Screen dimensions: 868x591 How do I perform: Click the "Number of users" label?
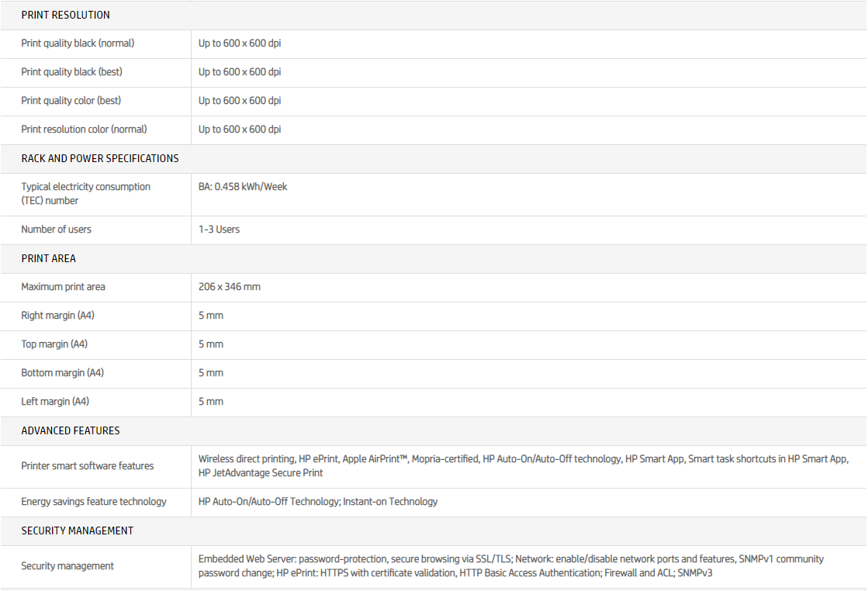pos(56,230)
